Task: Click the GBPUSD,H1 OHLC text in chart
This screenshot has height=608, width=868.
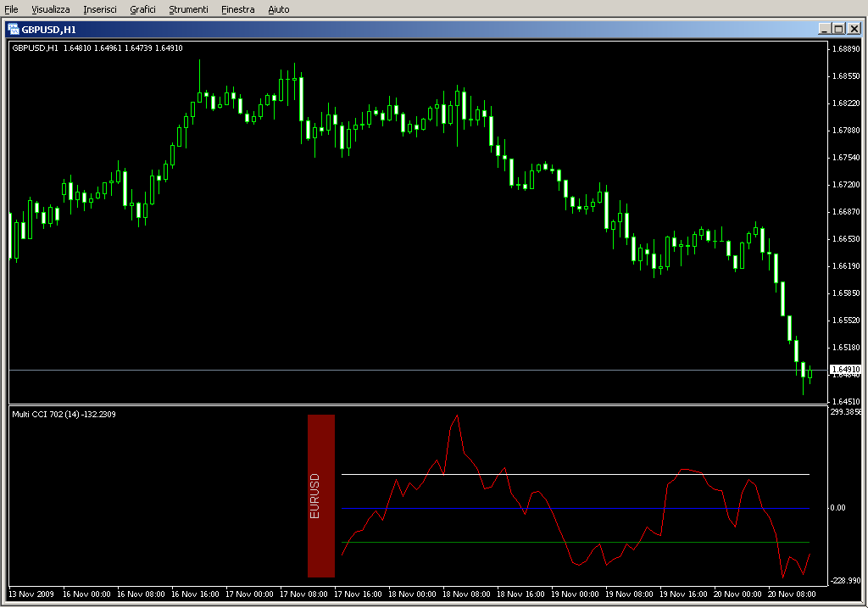Action: (97, 48)
